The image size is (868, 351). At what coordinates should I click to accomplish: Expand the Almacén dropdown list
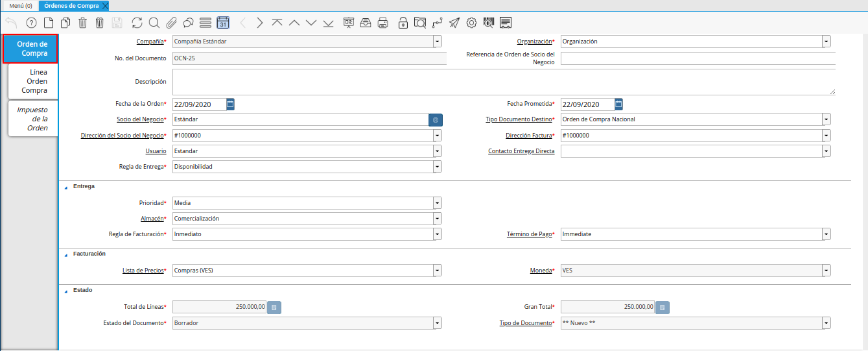point(438,219)
